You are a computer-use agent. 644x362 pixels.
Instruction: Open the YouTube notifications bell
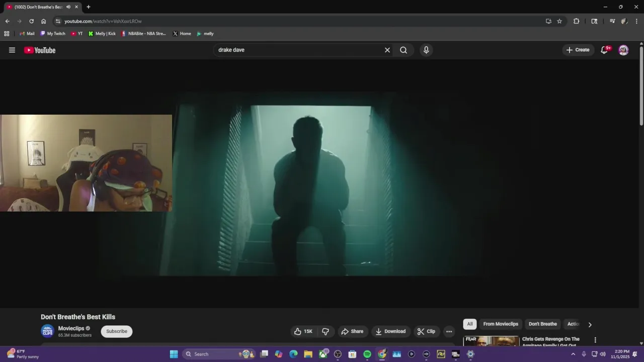pyautogui.click(x=605, y=50)
